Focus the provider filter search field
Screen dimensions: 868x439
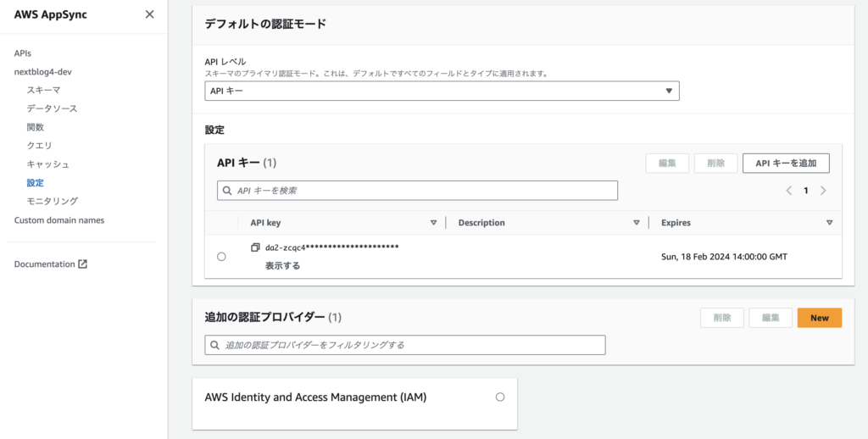coord(405,345)
